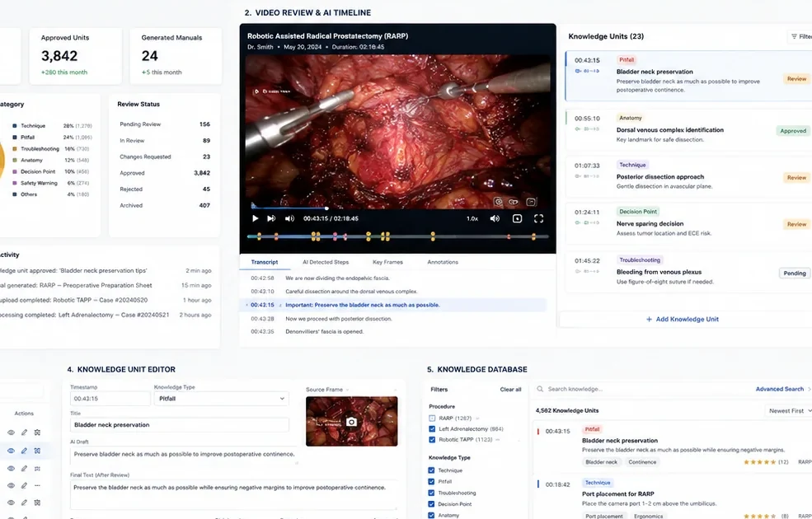Click delete icon in fifth Actions row
Screen dimensions: 812x519
pos(37,503)
